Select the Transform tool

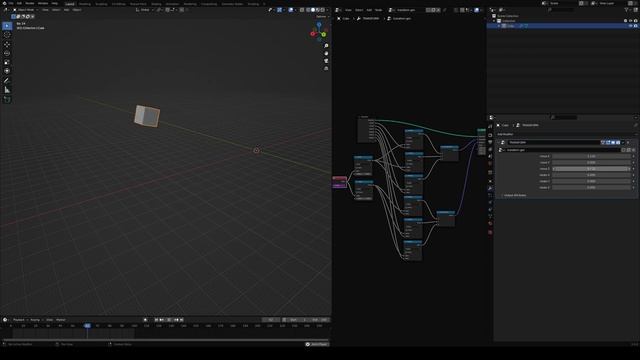coord(7,71)
